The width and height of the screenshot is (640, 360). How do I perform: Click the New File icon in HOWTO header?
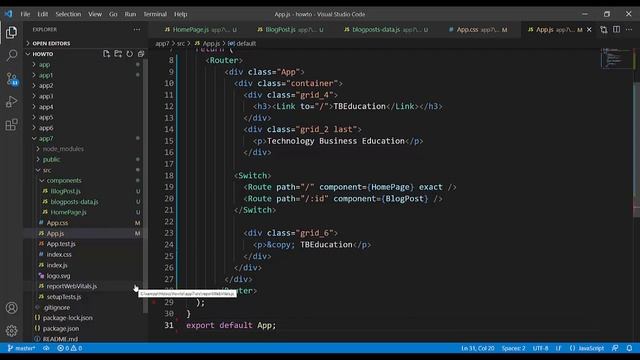pyautogui.click(x=107, y=54)
